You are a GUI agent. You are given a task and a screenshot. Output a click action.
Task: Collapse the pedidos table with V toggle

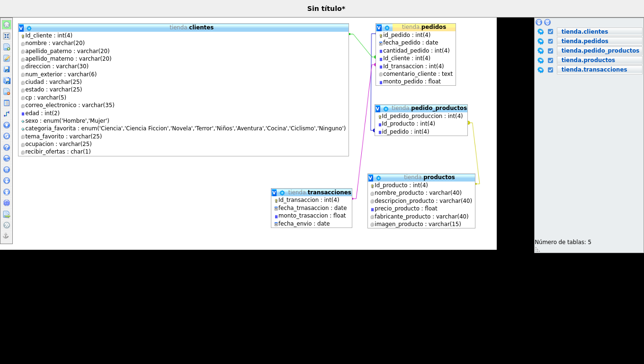(379, 27)
